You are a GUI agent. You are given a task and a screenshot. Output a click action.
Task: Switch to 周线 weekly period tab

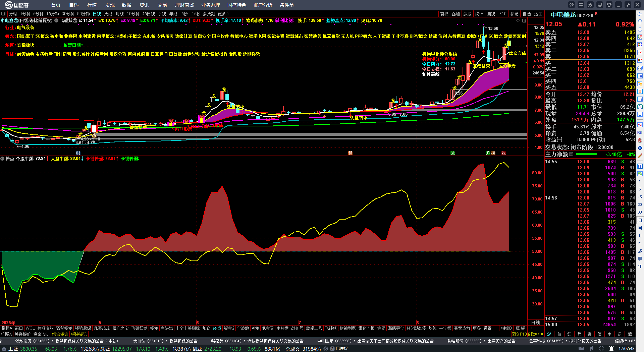[108, 14]
